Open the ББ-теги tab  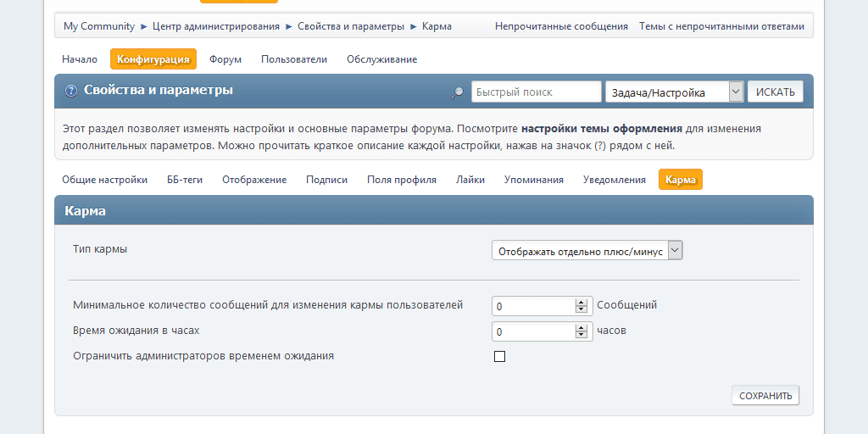point(185,180)
